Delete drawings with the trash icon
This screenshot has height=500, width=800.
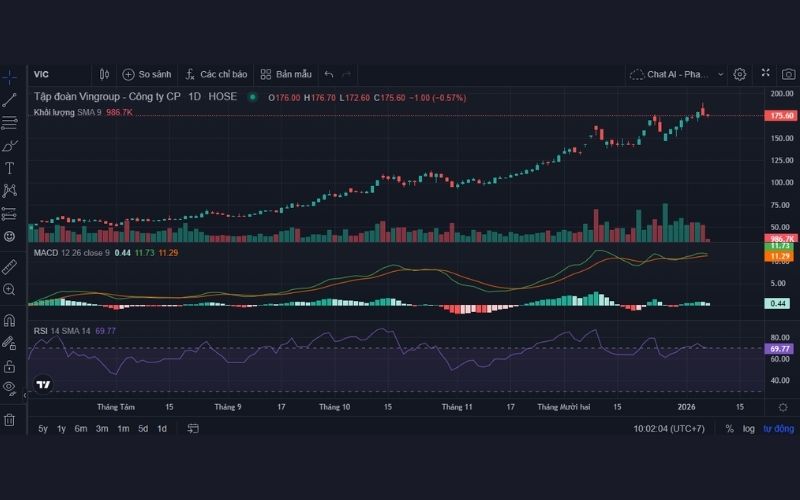click(x=10, y=420)
